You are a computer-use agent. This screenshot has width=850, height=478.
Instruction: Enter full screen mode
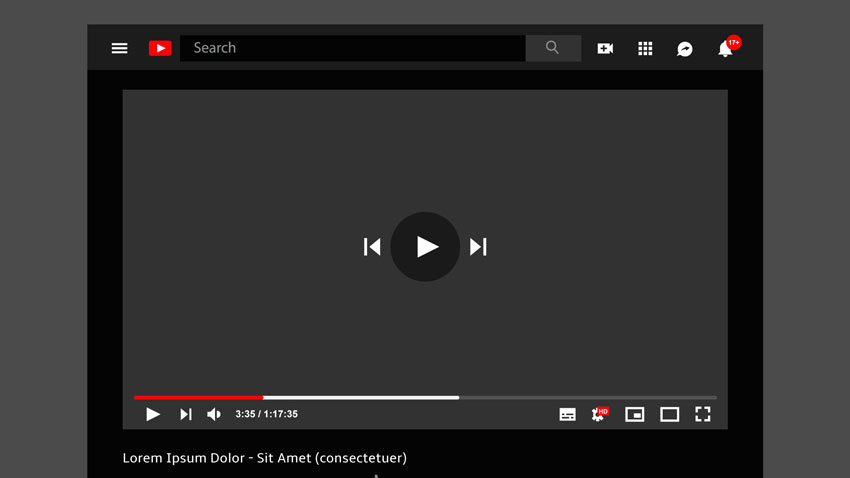[x=703, y=415]
